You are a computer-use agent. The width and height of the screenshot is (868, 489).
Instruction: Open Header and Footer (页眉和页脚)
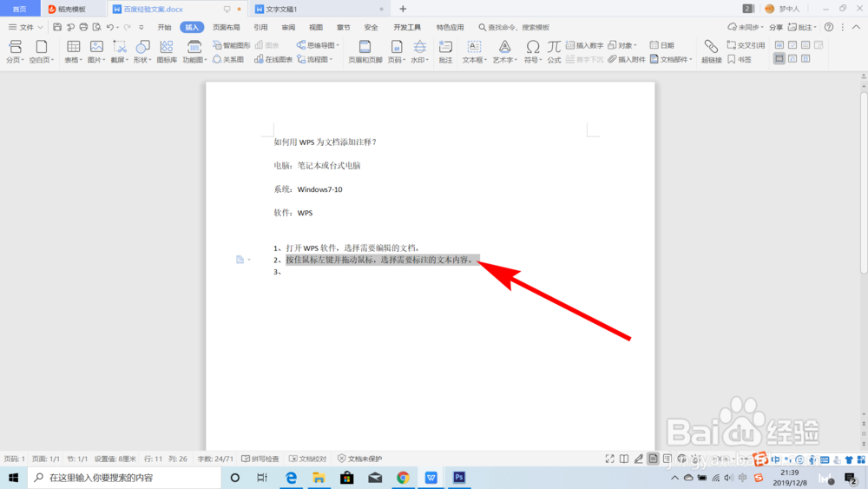click(365, 51)
